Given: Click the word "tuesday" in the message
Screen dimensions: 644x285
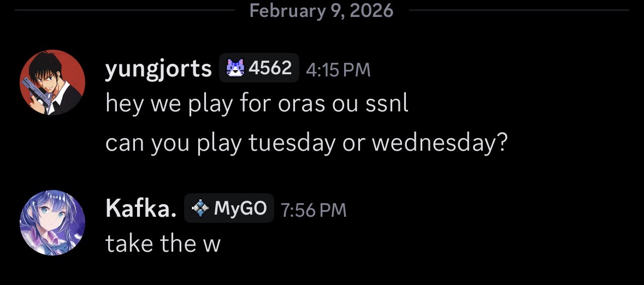Looking at the screenshot, I should (x=292, y=143).
